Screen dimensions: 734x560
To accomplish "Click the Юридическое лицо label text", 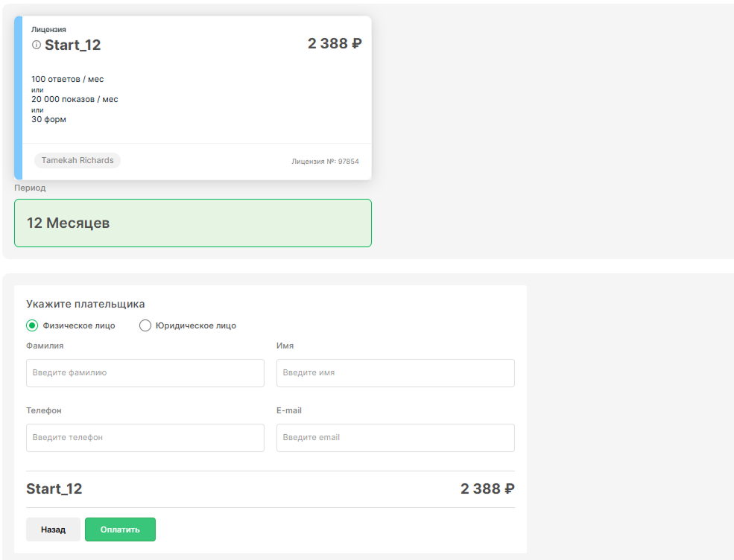I will [196, 325].
